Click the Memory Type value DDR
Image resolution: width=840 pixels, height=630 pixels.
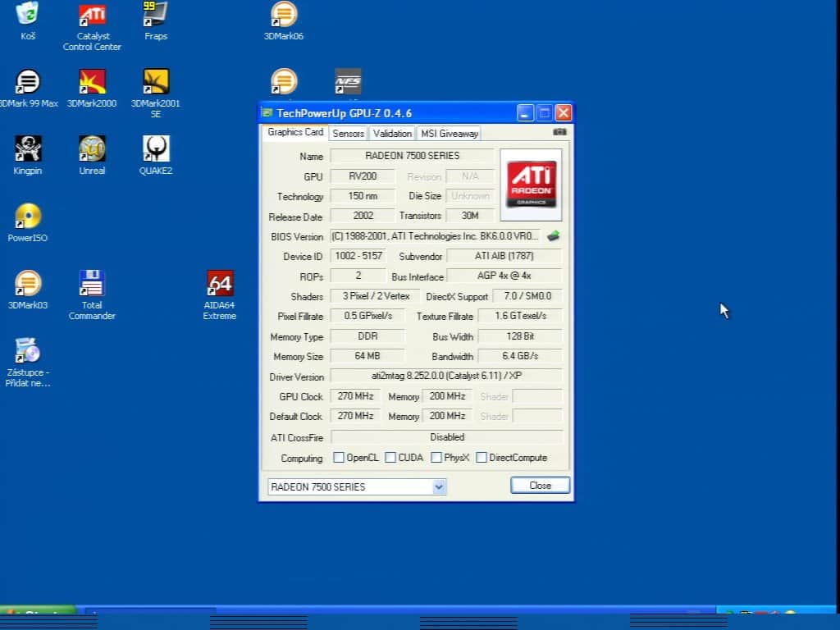(368, 336)
